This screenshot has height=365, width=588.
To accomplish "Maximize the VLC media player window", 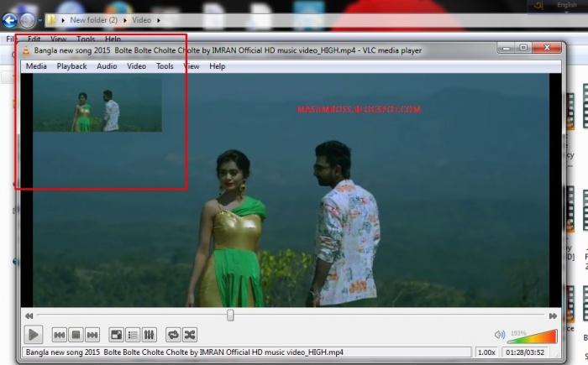I will [523, 48].
